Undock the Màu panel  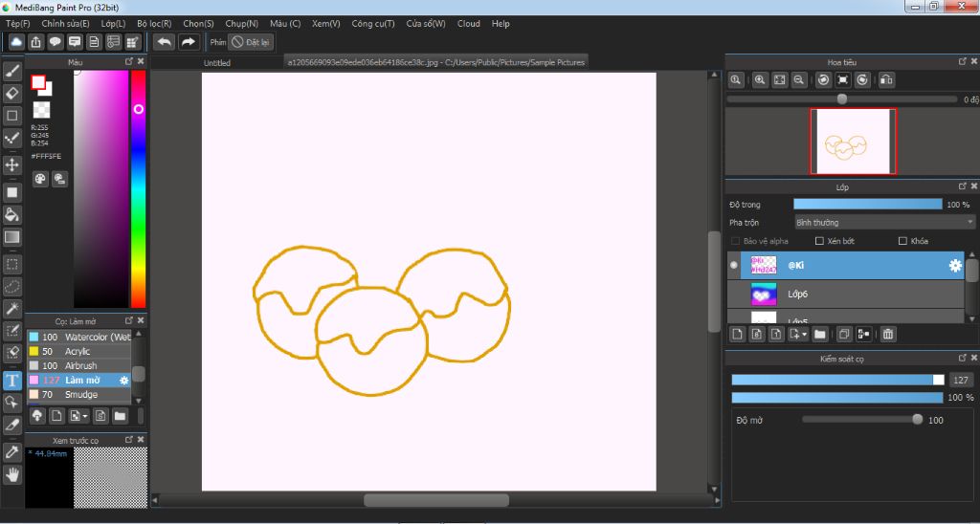(129, 62)
